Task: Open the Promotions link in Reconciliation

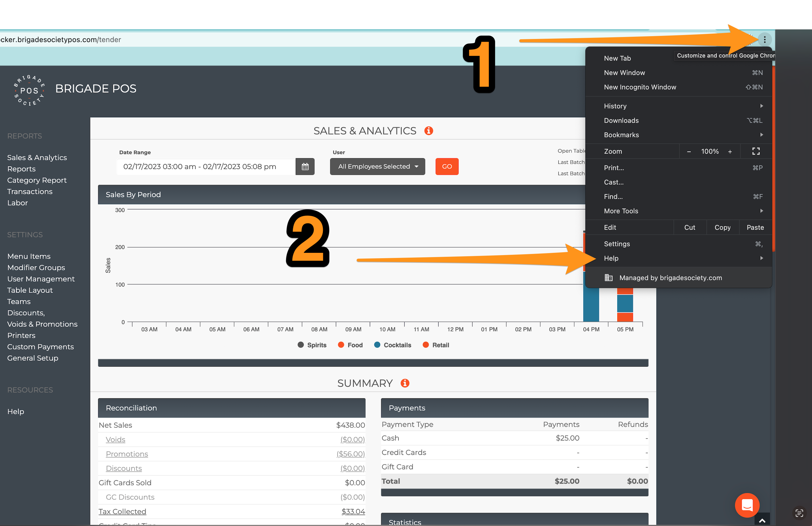Action: coord(127,454)
